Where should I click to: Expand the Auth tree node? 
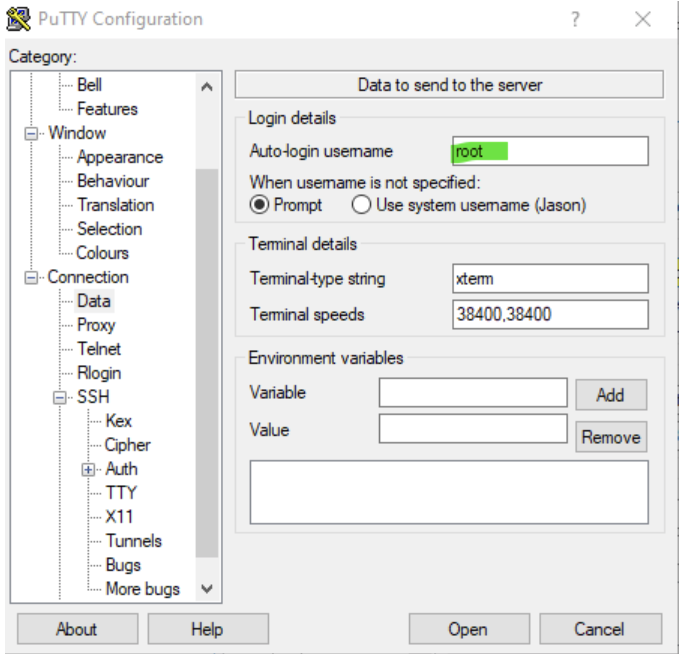click(88, 469)
